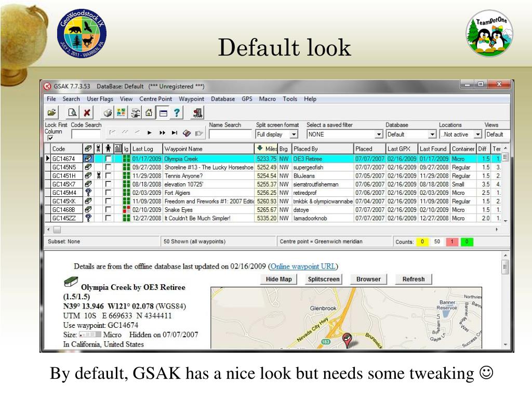Check the user flag box for GC14674
532x399 pixels.
pos(108,158)
